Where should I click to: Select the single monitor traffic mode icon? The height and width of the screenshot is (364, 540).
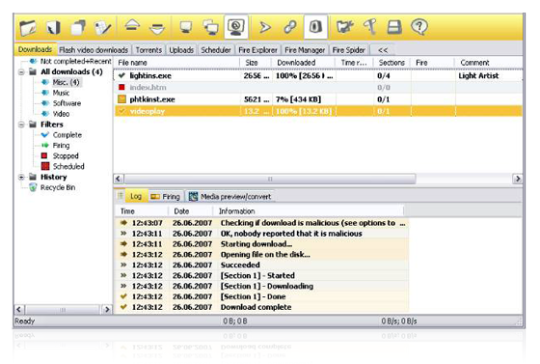[186, 28]
